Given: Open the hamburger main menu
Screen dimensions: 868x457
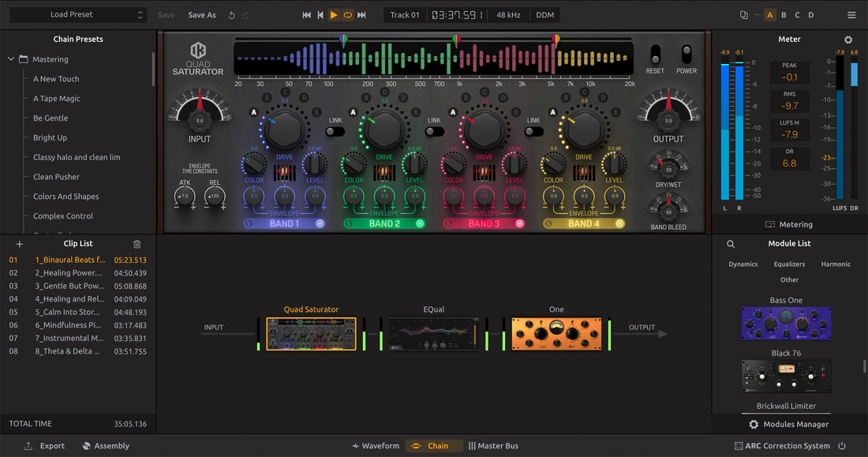Looking at the screenshot, I should (x=851, y=15).
